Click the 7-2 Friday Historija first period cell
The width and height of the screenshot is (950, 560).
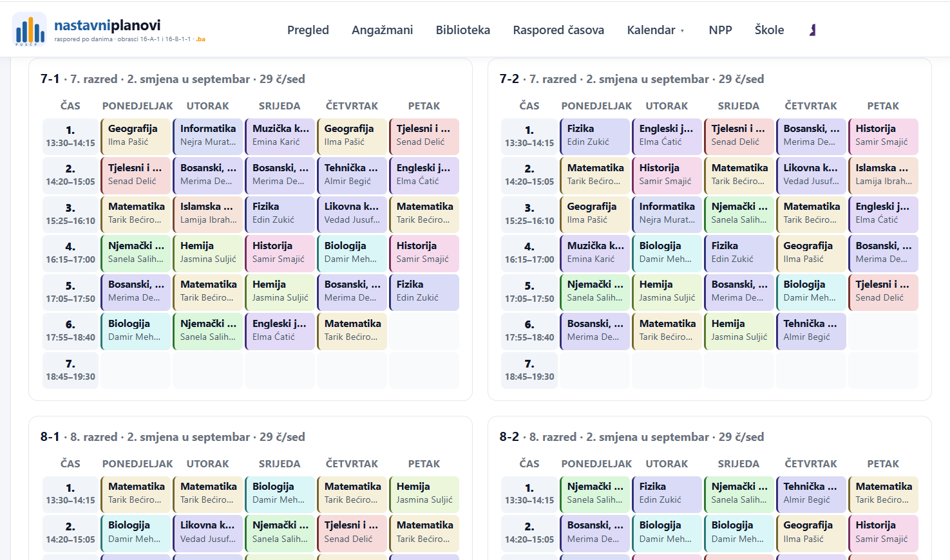point(883,136)
